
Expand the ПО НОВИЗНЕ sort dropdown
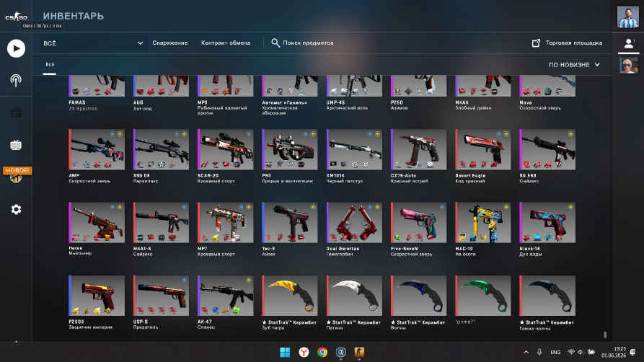pos(574,65)
